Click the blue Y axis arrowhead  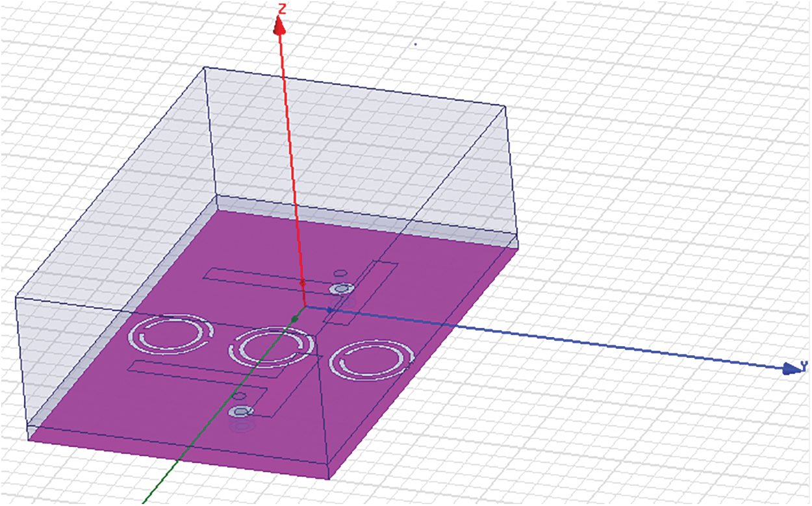click(793, 369)
